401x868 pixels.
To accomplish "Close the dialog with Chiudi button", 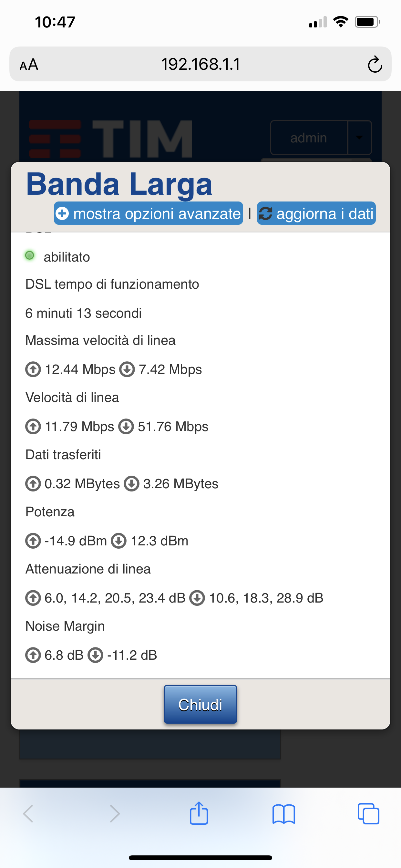I will coord(200,704).
